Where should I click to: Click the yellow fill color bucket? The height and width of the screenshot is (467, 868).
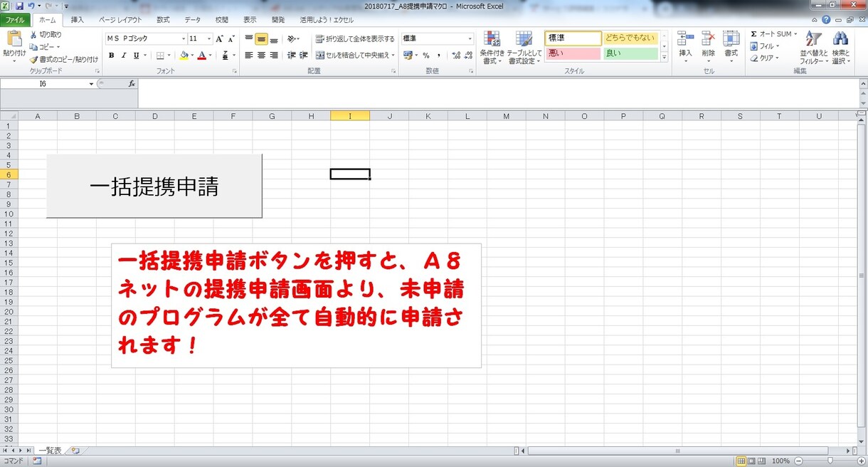click(x=184, y=55)
